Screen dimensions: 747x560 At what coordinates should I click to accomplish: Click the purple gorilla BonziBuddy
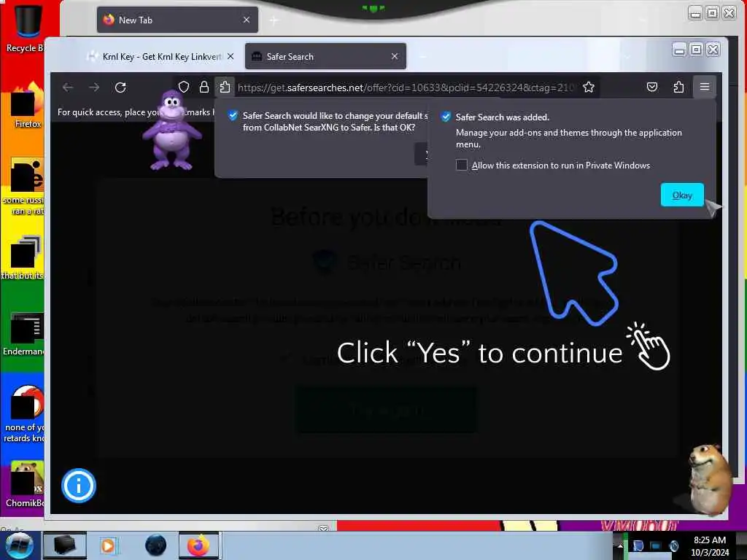pyautogui.click(x=171, y=131)
